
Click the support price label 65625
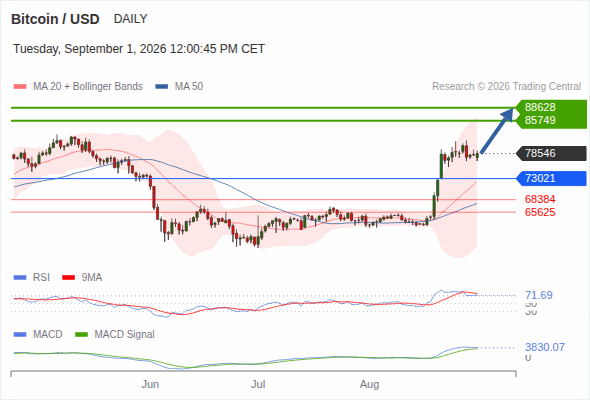[540, 212]
